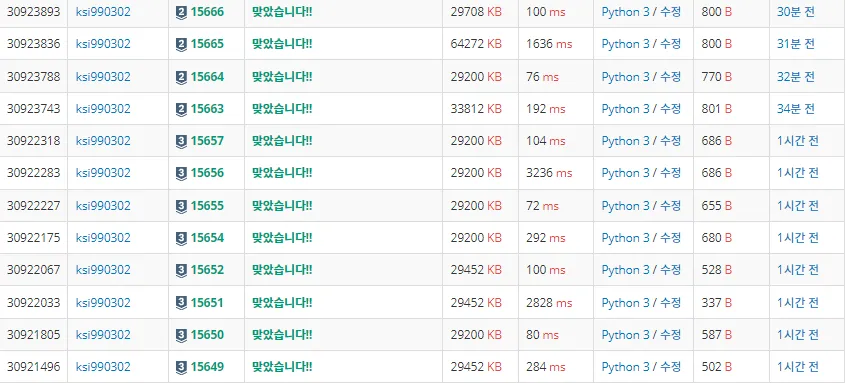Open problem 15652 link

click(207, 270)
